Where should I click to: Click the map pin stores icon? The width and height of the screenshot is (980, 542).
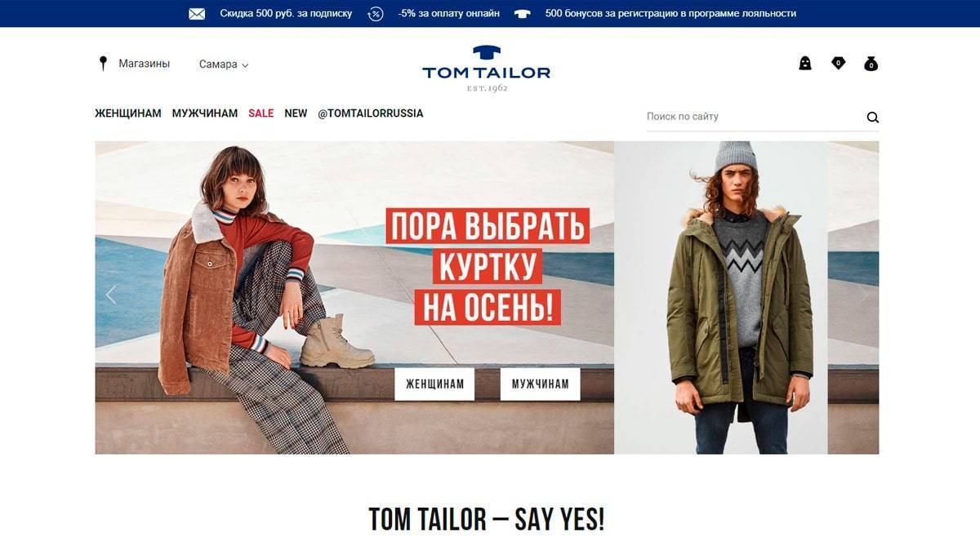click(103, 64)
